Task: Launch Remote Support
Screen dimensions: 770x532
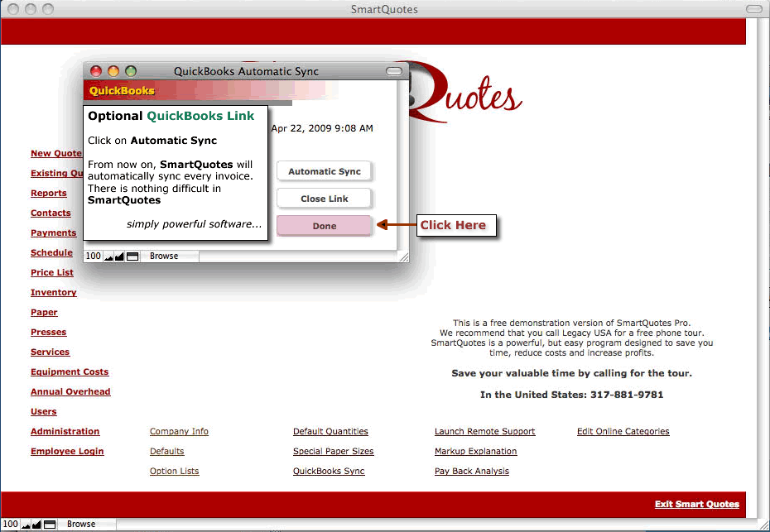Action: click(484, 431)
